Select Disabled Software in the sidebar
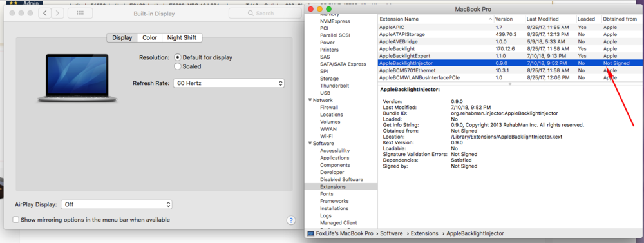644x243 pixels. pos(341,179)
